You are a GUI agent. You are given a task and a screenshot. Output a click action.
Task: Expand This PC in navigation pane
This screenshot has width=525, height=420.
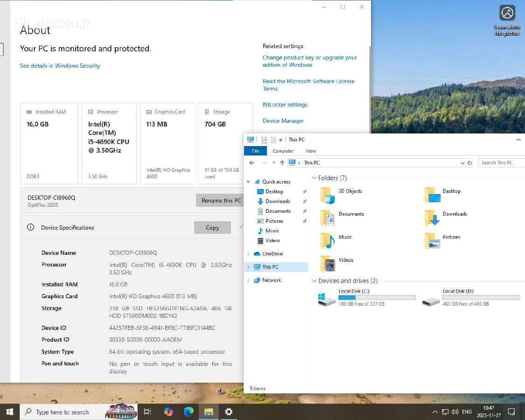click(248, 267)
